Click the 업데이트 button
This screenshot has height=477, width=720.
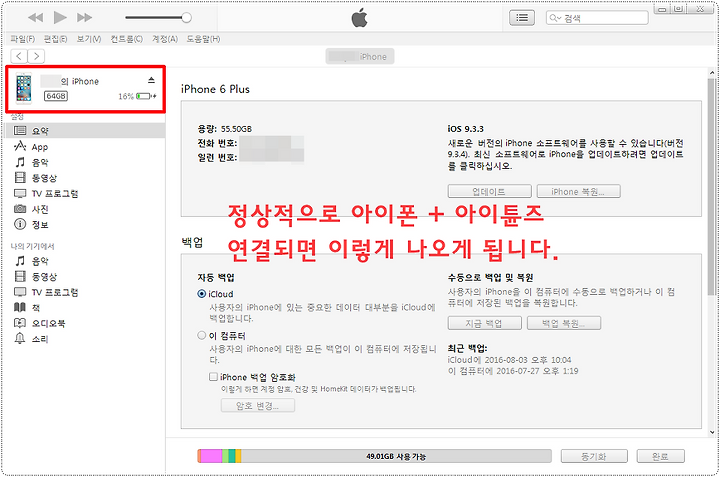(489, 191)
